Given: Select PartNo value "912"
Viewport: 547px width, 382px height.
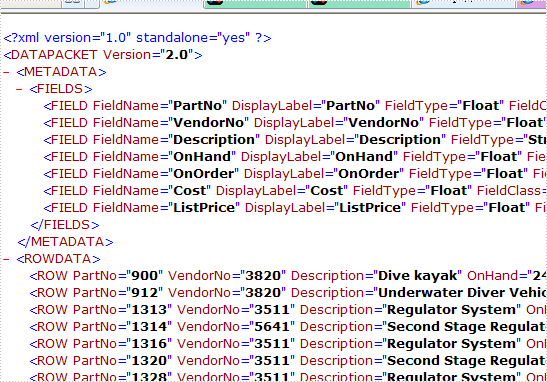Looking at the screenshot, I should pos(144,293).
